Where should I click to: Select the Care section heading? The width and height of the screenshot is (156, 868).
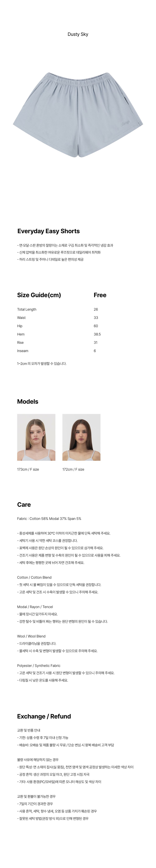(x=24, y=504)
